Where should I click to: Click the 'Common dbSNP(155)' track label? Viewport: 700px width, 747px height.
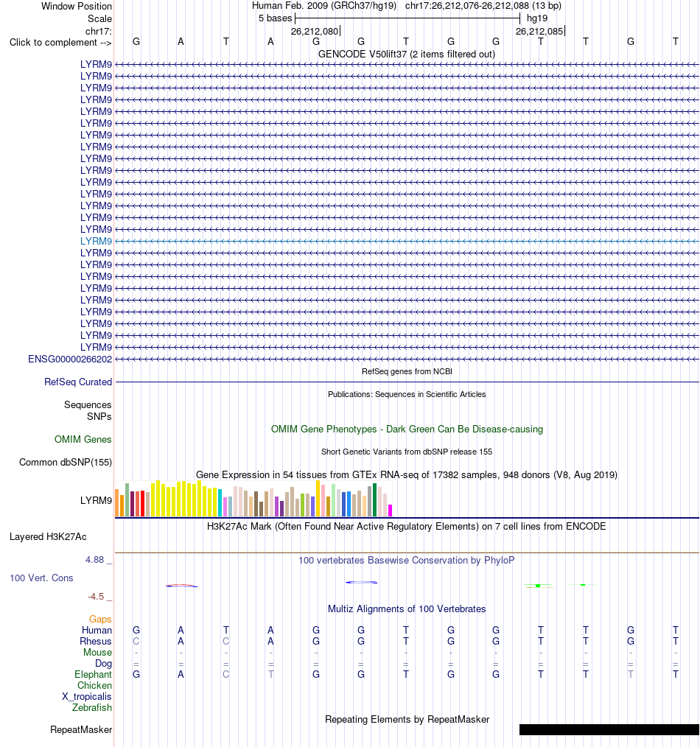66,462
